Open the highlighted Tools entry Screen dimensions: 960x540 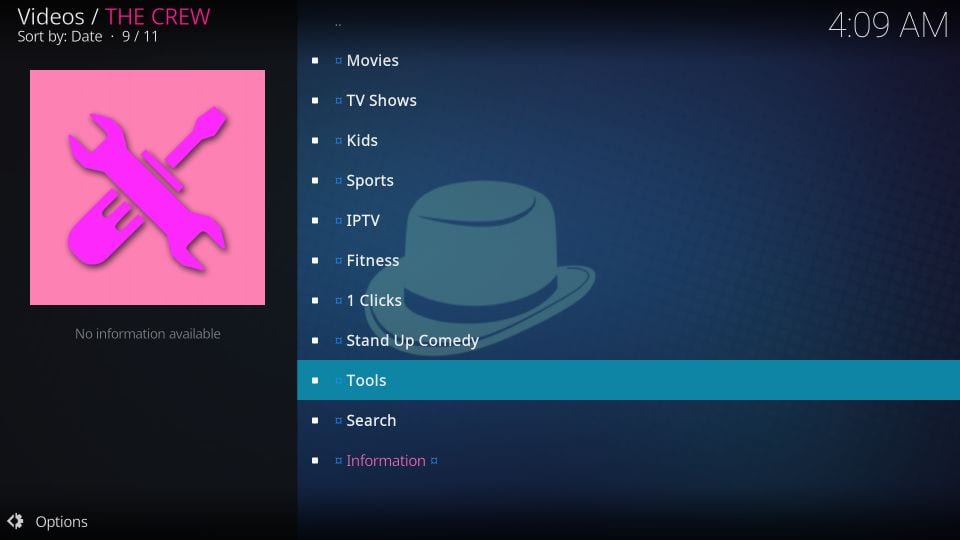(x=628, y=380)
